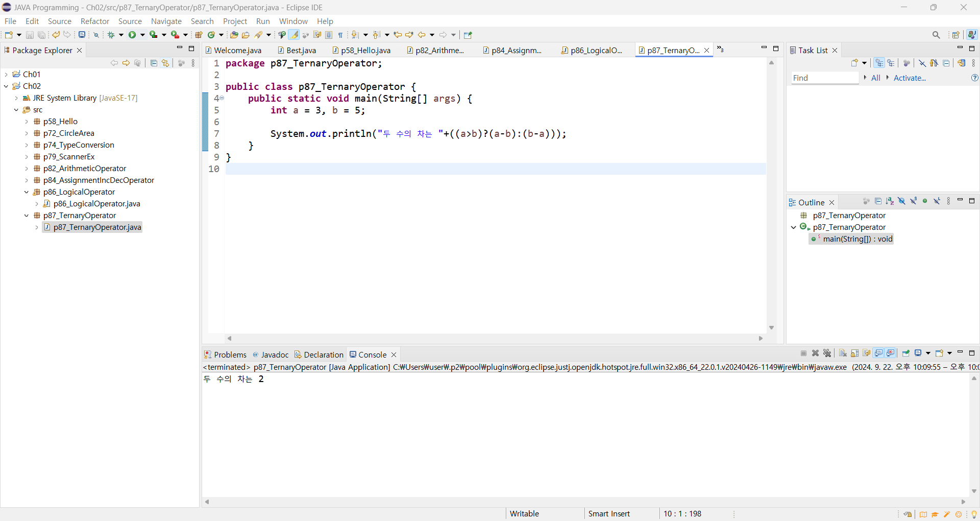The image size is (980, 521).
Task: Click the External Tools run icon
Action: (x=175, y=35)
